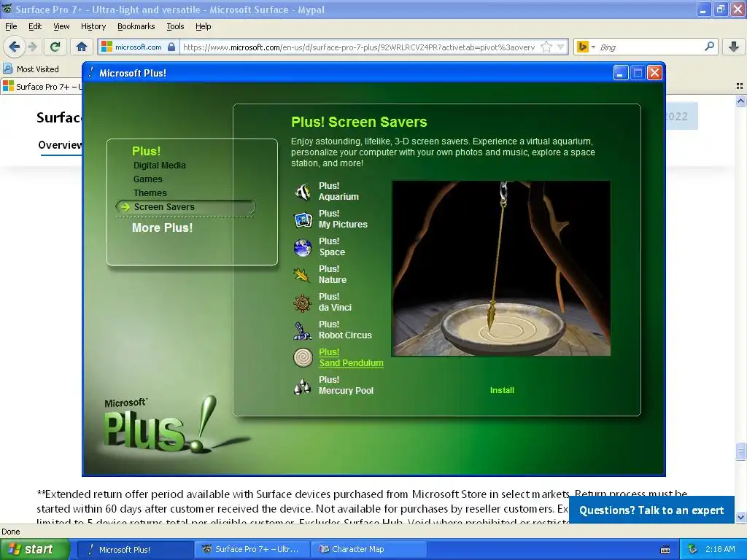Click the Sand Pendulum spiral icon

pos(303,357)
